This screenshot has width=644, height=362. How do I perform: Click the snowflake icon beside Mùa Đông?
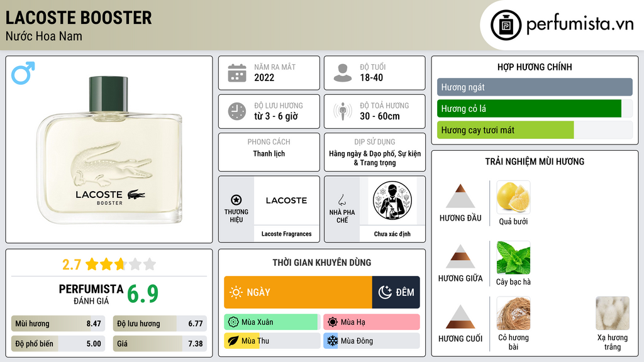(x=333, y=341)
